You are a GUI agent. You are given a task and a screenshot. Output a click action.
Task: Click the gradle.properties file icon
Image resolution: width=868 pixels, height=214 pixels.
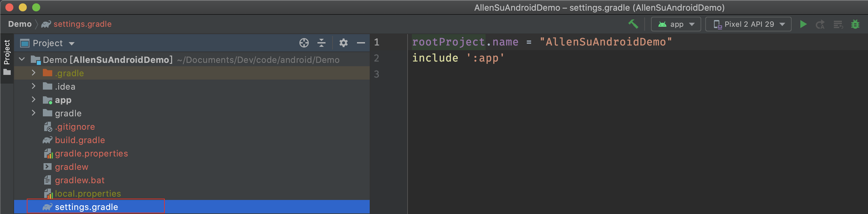point(48,154)
